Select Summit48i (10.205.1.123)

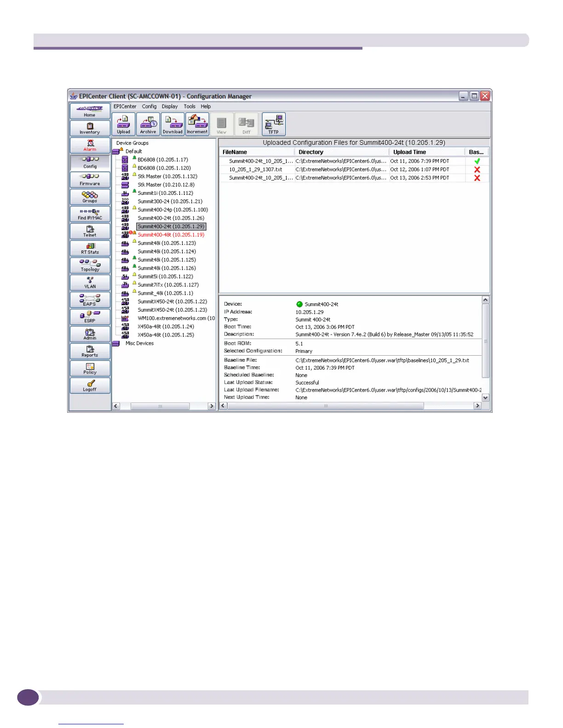tap(167, 243)
